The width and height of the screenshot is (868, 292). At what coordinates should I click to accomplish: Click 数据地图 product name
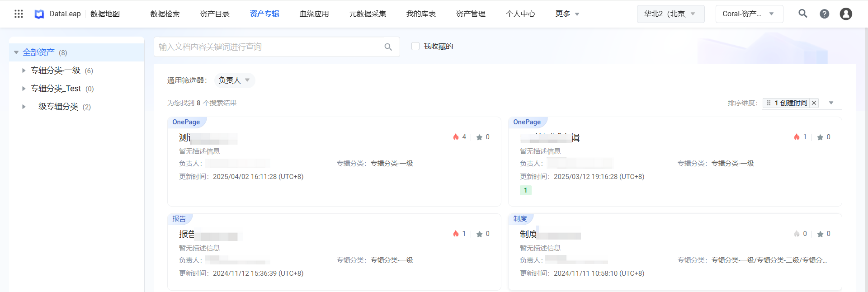[105, 14]
